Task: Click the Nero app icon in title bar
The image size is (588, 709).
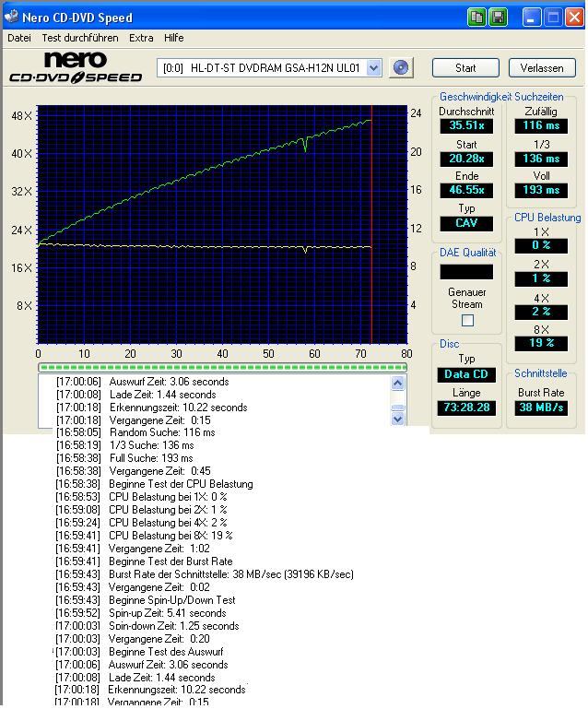Action: point(11,17)
